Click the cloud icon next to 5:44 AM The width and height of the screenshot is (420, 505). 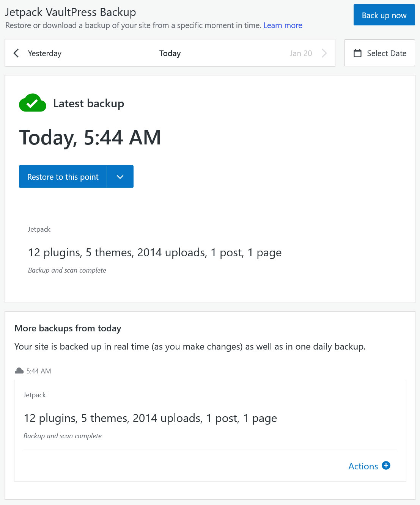18,371
